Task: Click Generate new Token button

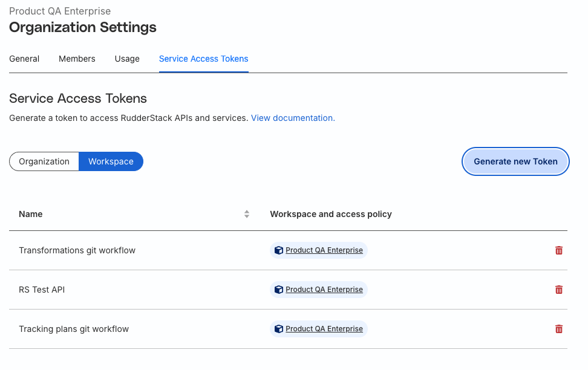Action: 515,161
